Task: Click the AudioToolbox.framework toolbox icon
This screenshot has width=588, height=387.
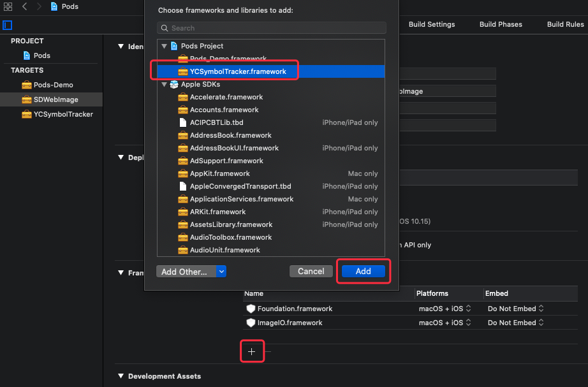Action: pos(183,237)
